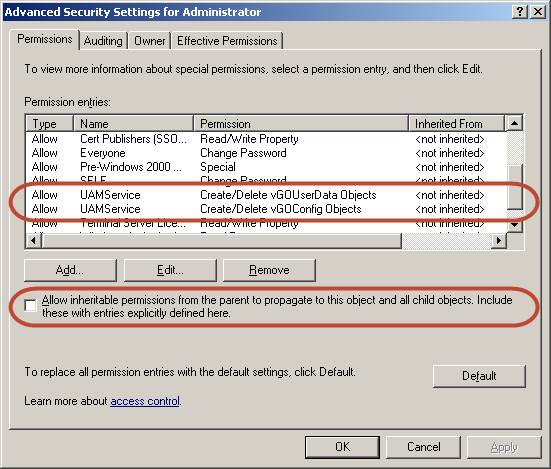Sort by the Name column header
This screenshot has height=469, width=551.
pyautogui.click(x=134, y=124)
